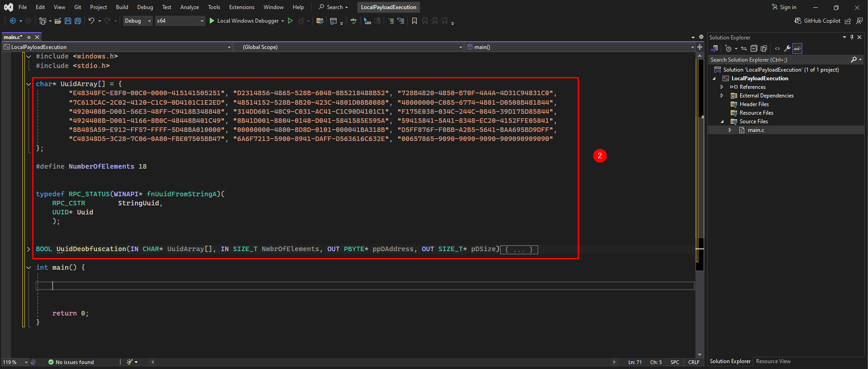This screenshot has height=369, width=868.
Task: Open the x64 platform dropdown
Action: 180,21
